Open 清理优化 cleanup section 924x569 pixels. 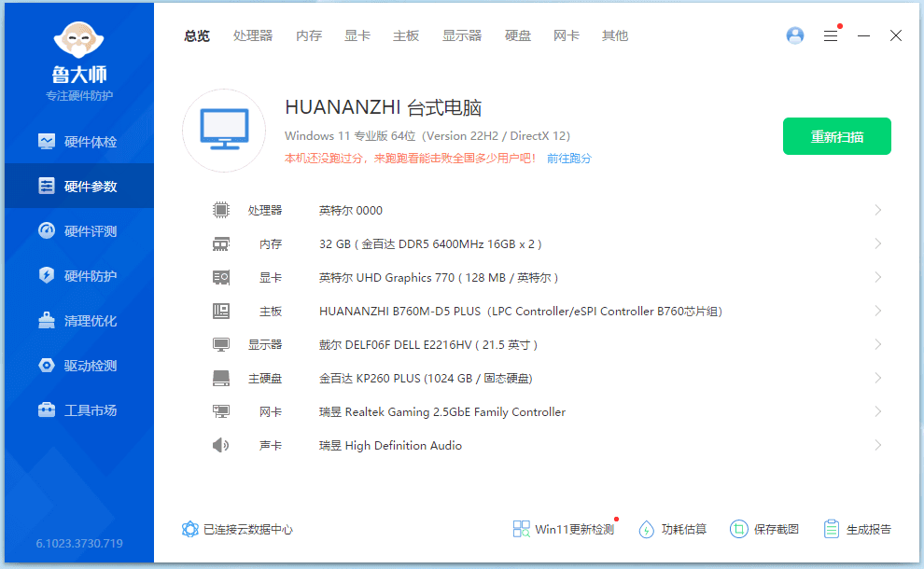[x=78, y=321]
